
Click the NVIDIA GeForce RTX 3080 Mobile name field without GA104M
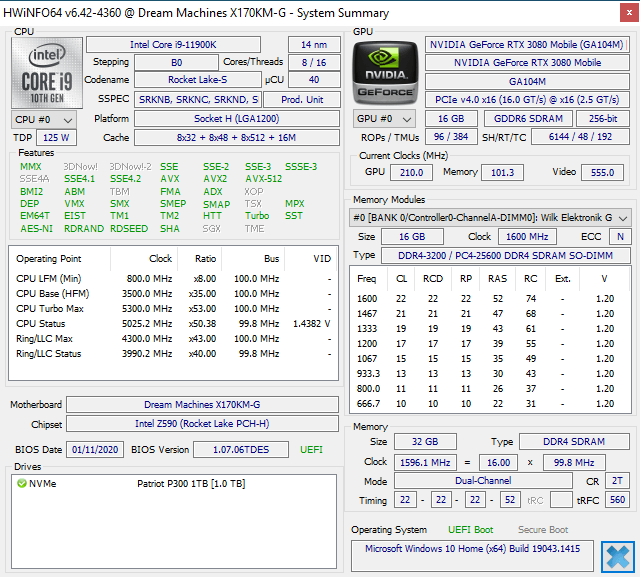pos(527,63)
